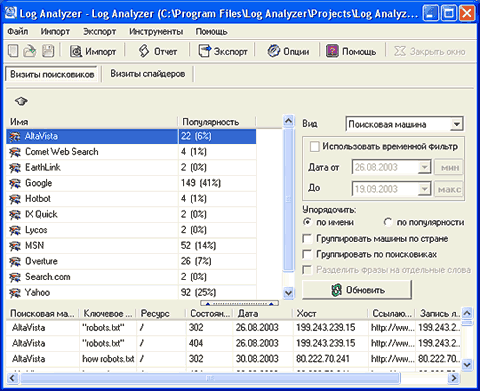Screen dimensions: 480x391
Task: Switch to the Визиты поисковиков tab
Action: click(52, 74)
